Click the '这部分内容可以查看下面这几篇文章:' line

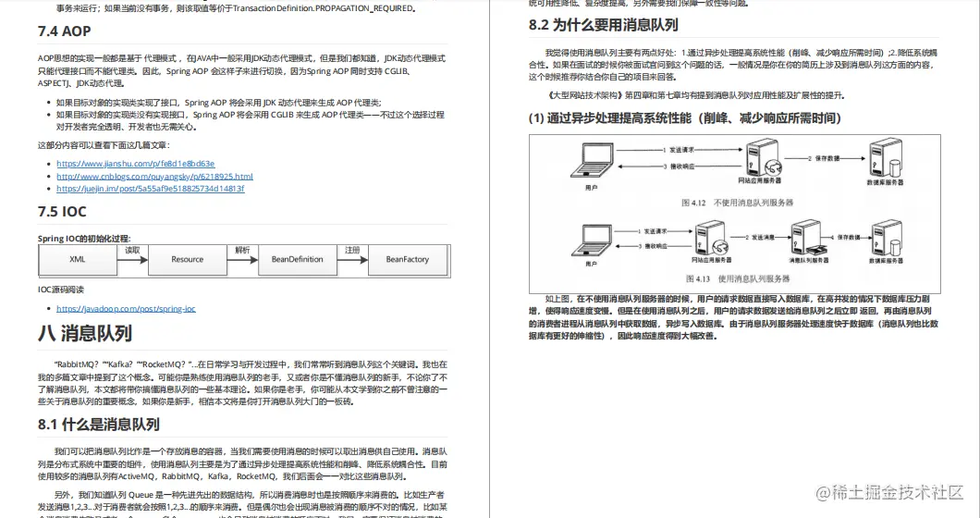[104, 145]
